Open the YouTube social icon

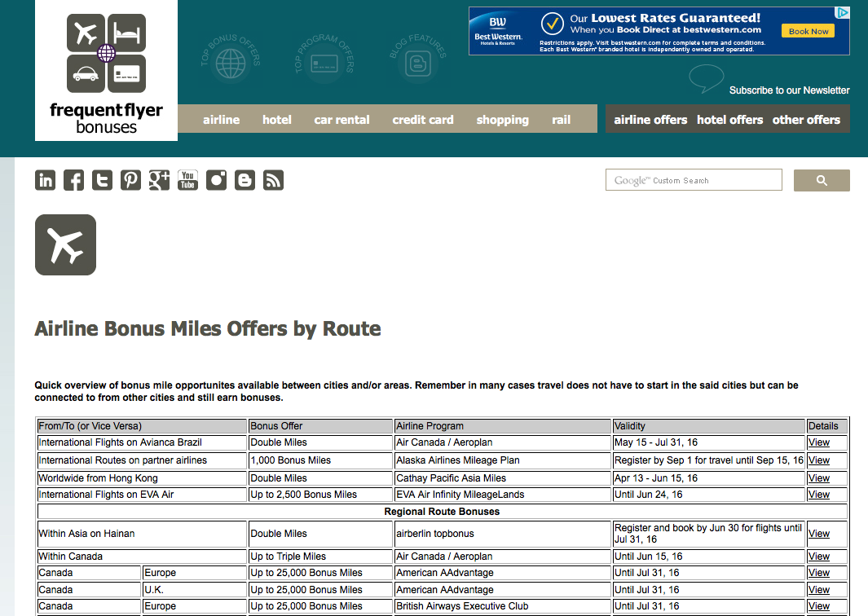coord(187,180)
